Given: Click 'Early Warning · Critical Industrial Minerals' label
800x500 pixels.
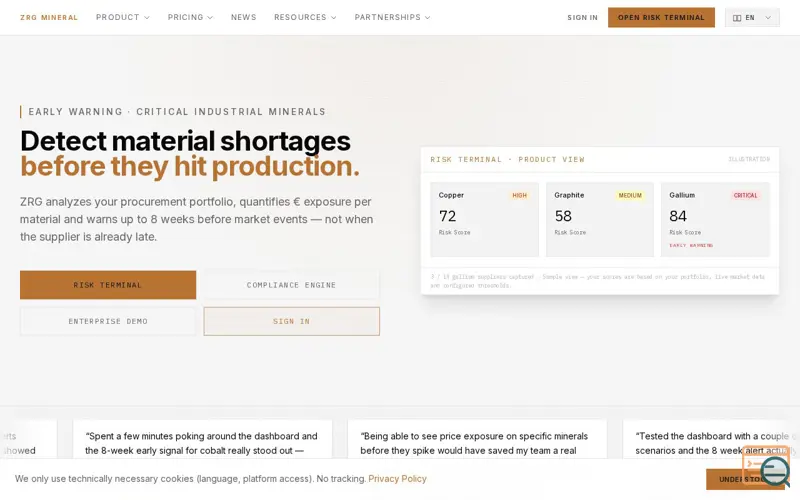Looking at the screenshot, I should coord(177,112).
